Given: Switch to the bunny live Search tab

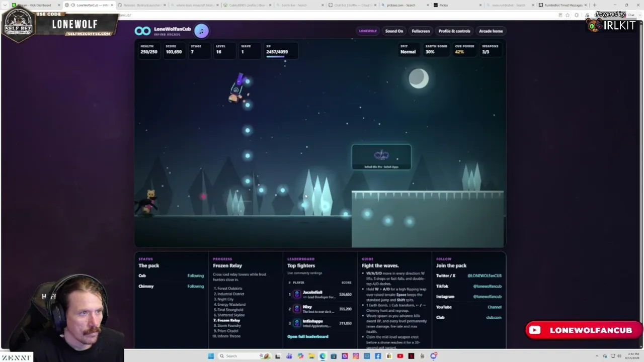Looking at the screenshot, I should point(299,5).
